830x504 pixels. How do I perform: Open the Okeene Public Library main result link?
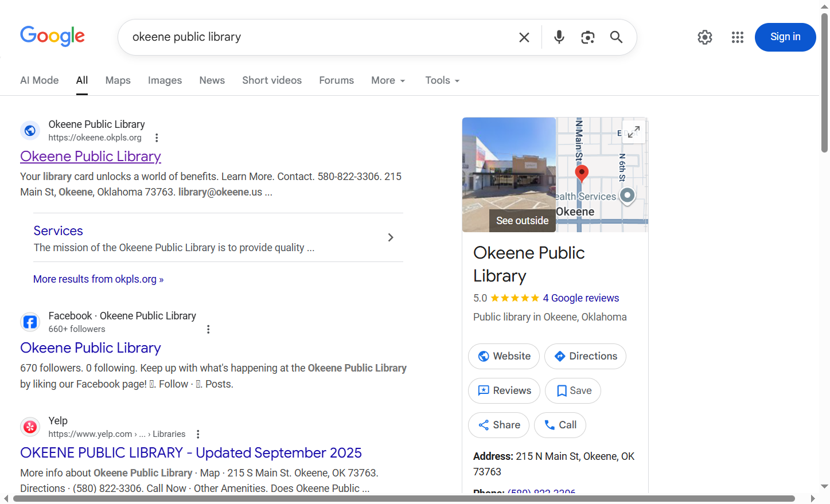tap(91, 157)
